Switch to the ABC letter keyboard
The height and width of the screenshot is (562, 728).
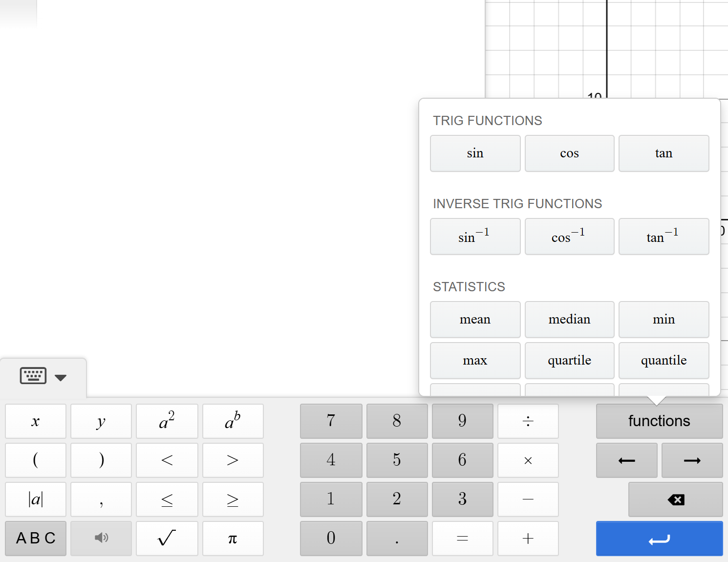(x=35, y=538)
